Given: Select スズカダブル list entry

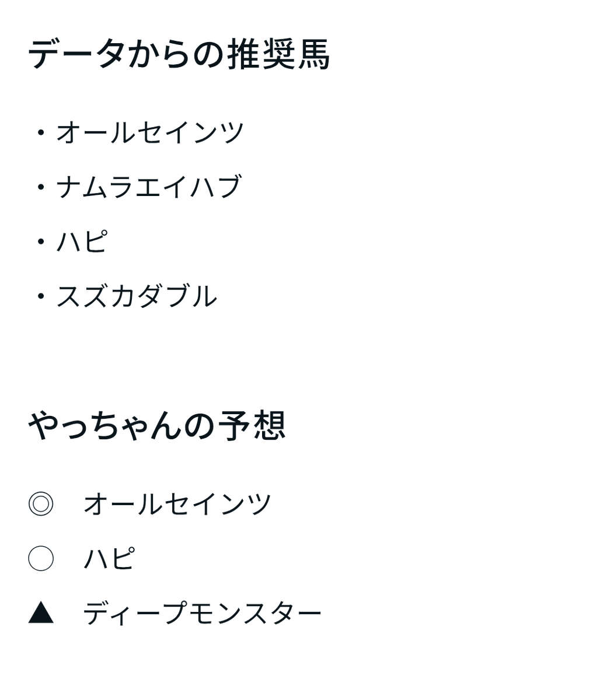Looking at the screenshot, I should point(137,296).
